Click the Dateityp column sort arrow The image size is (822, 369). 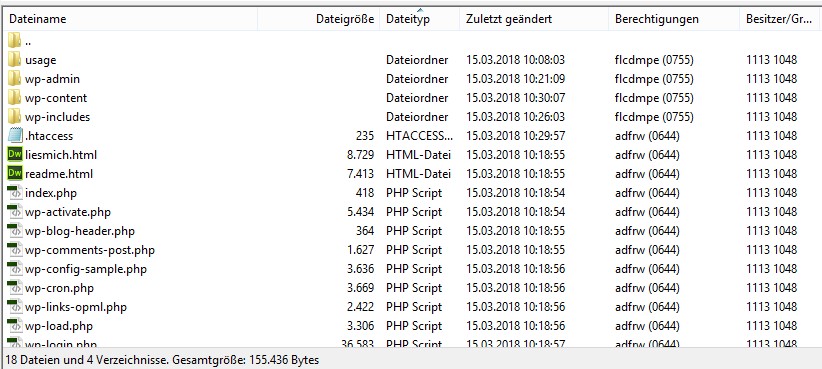pos(420,9)
